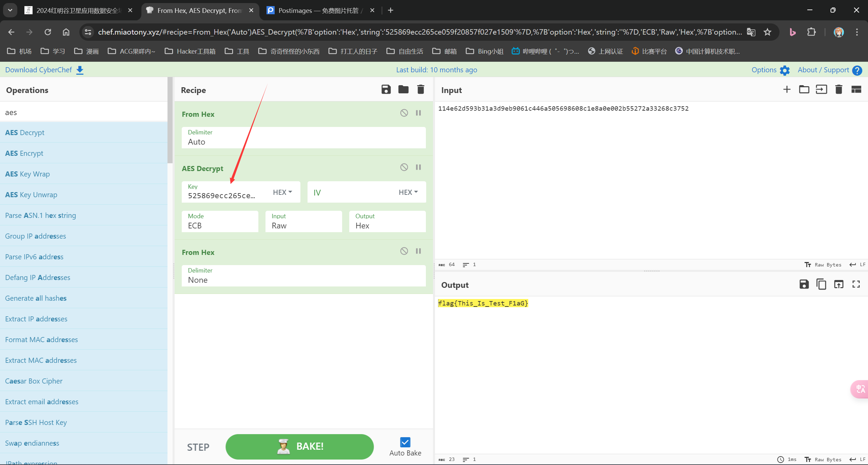Clear recipe with the trash icon
The height and width of the screenshot is (465, 868).
click(x=420, y=90)
